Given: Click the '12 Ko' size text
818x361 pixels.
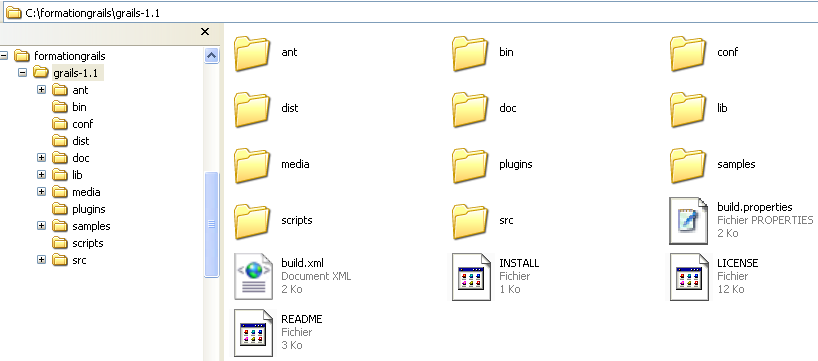Looking at the screenshot, I should (730, 289).
